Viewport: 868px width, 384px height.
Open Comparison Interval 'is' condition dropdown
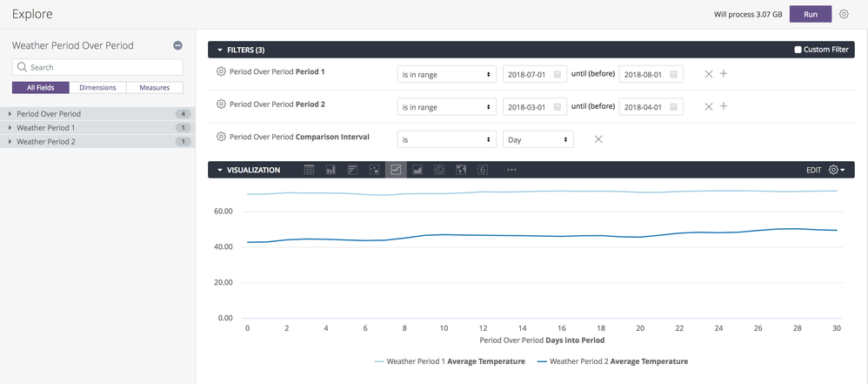tap(447, 139)
